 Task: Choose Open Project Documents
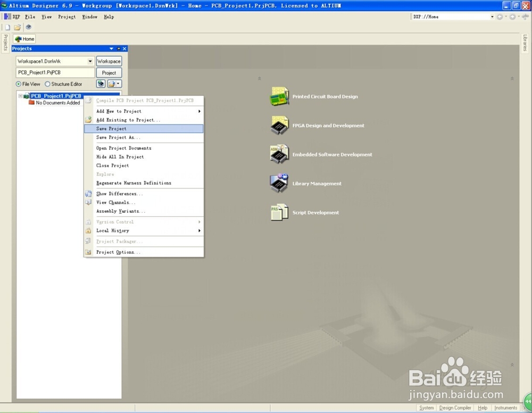tap(144, 148)
